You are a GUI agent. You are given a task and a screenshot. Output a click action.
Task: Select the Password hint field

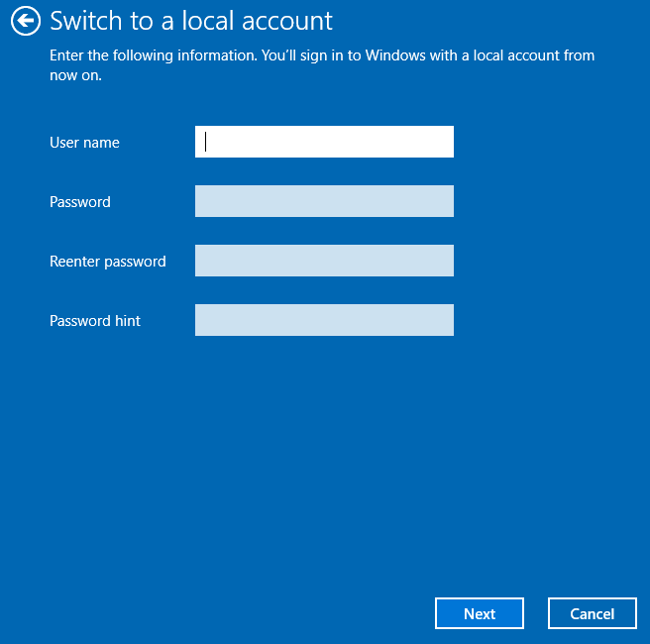324,320
